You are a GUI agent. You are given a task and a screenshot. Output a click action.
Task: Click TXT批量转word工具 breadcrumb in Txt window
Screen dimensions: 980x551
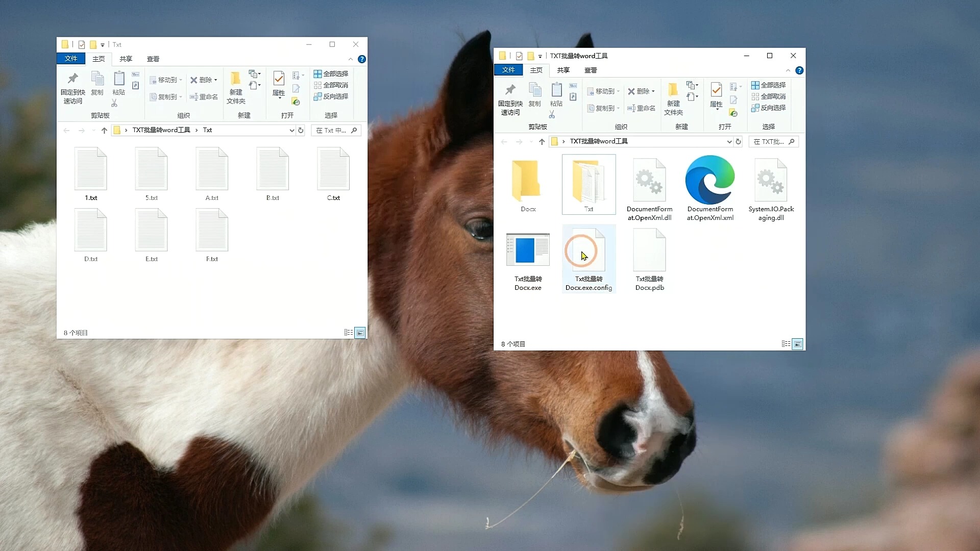tap(161, 130)
